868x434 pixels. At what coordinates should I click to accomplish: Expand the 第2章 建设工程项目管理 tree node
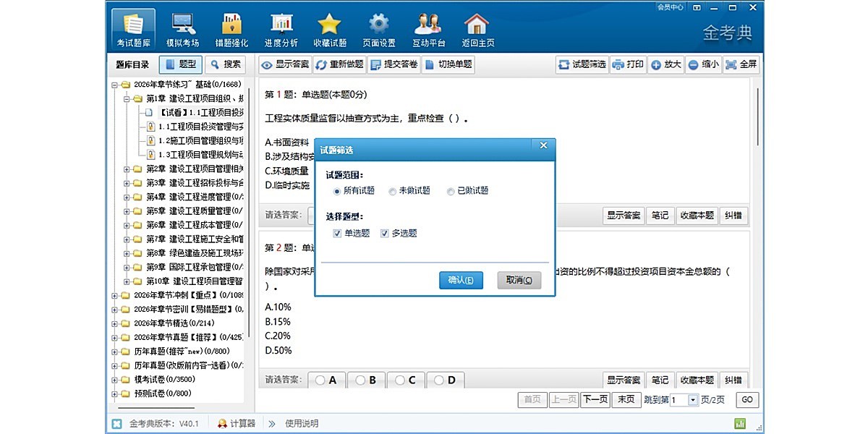(127, 169)
